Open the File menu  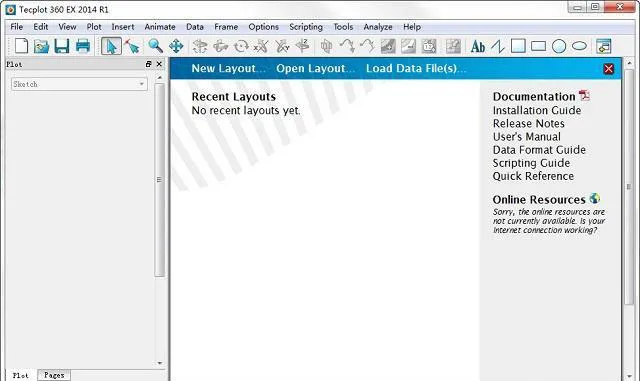16,27
